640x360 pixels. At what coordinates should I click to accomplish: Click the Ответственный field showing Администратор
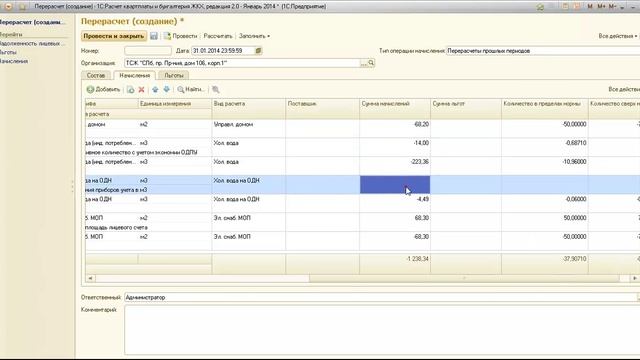coord(382,298)
